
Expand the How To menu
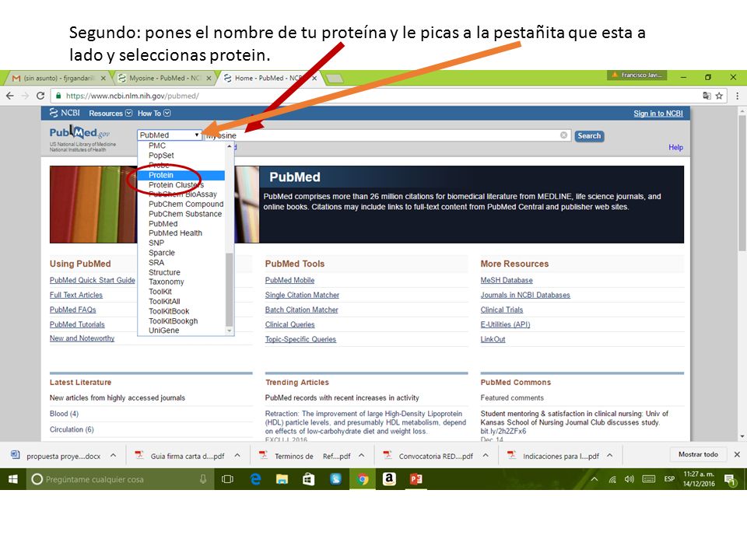[154, 114]
